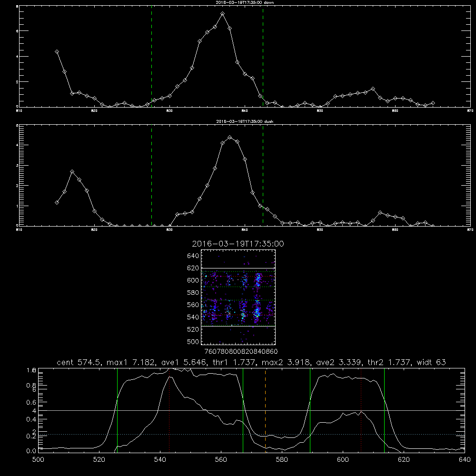Click the '540' label on the bottom plot x-axis

tap(160, 460)
